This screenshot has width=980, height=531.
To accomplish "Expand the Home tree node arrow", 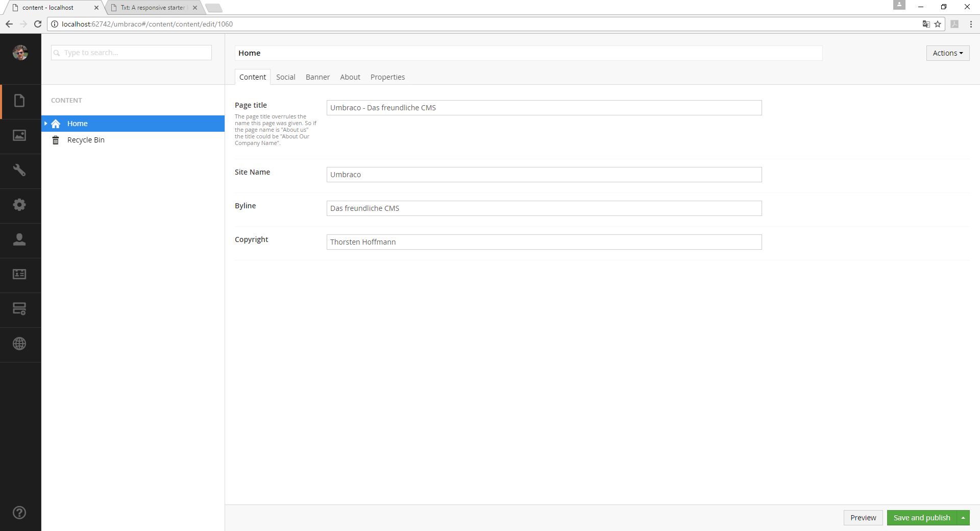I will pos(46,124).
